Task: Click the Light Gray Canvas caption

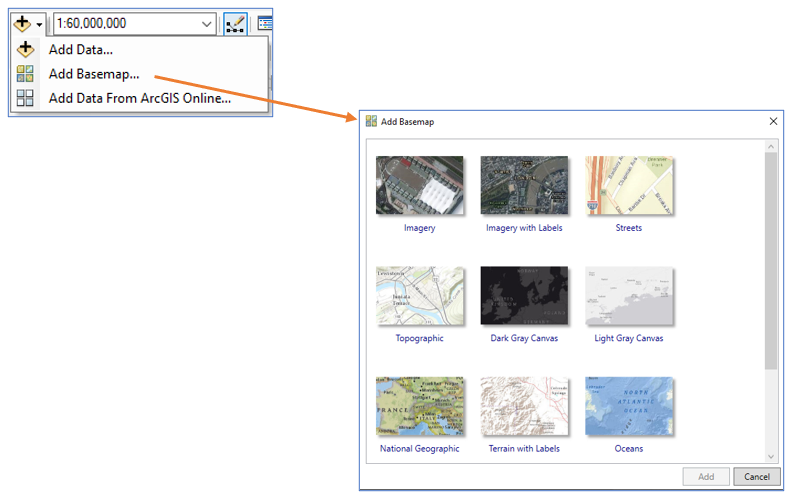Action: (x=629, y=338)
